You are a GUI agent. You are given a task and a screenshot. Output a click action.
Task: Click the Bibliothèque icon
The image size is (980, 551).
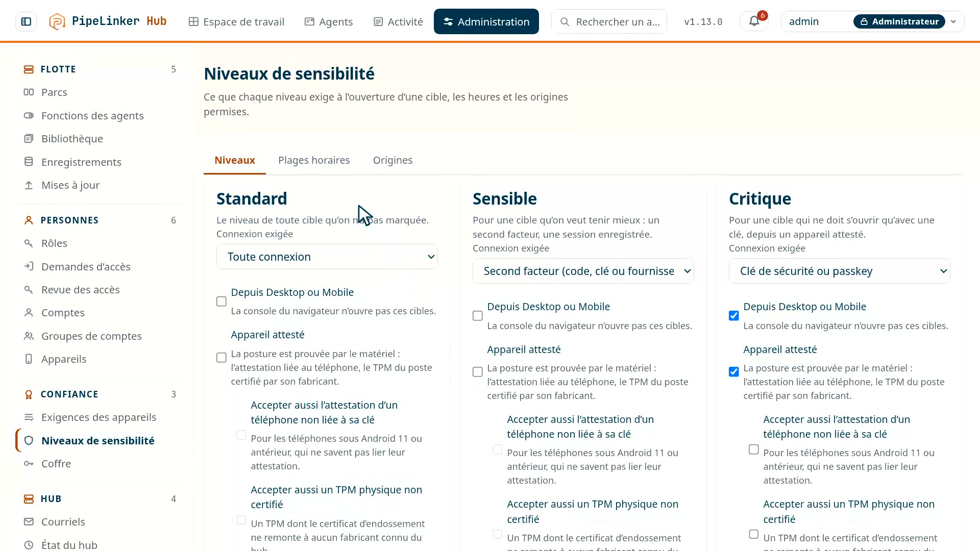click(x=29, y=139)
